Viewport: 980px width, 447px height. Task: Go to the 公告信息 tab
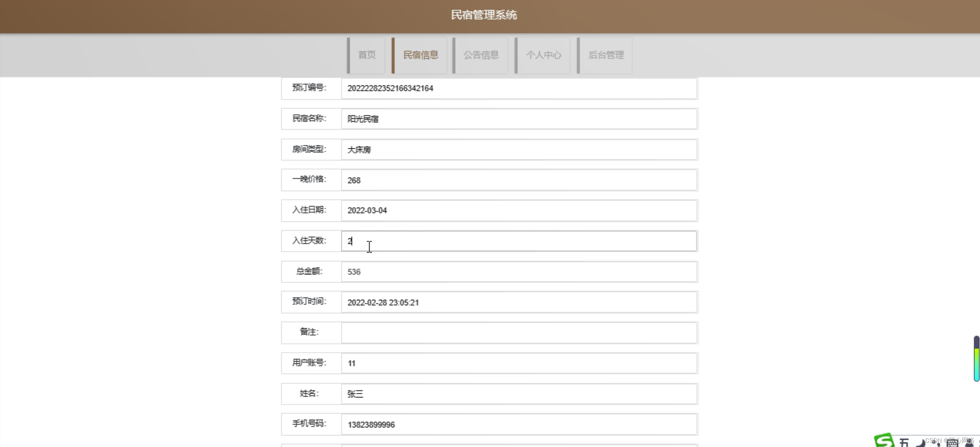click(x=481, y=55)
